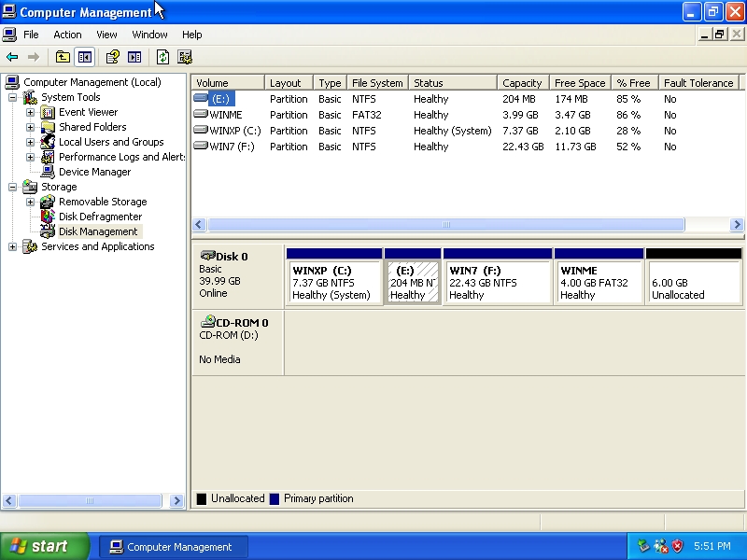747x560 pixels.
Task: Open the View menu
Action: [x=106, y=35]
